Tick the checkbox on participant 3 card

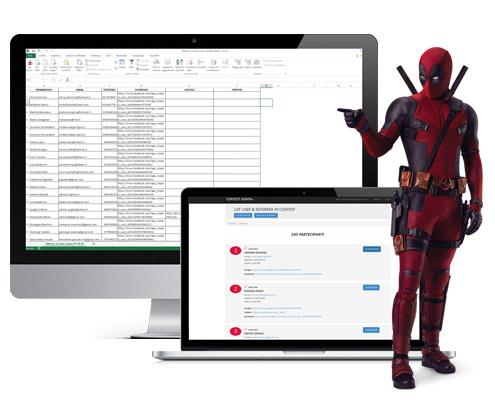pyautogui.click(x=246, y=329)
